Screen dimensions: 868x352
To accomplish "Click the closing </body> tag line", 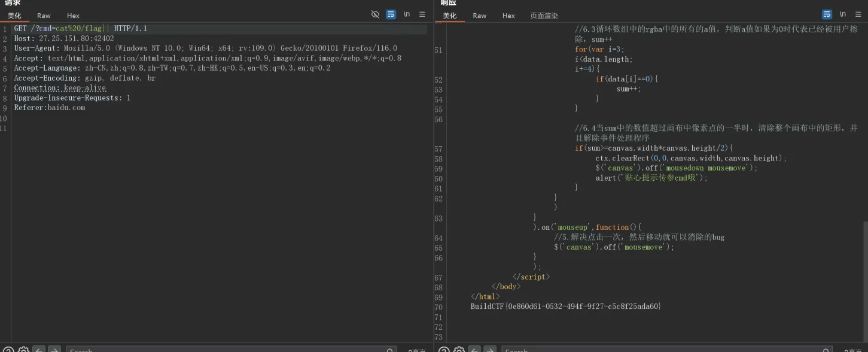I will (x=506, y=287).
